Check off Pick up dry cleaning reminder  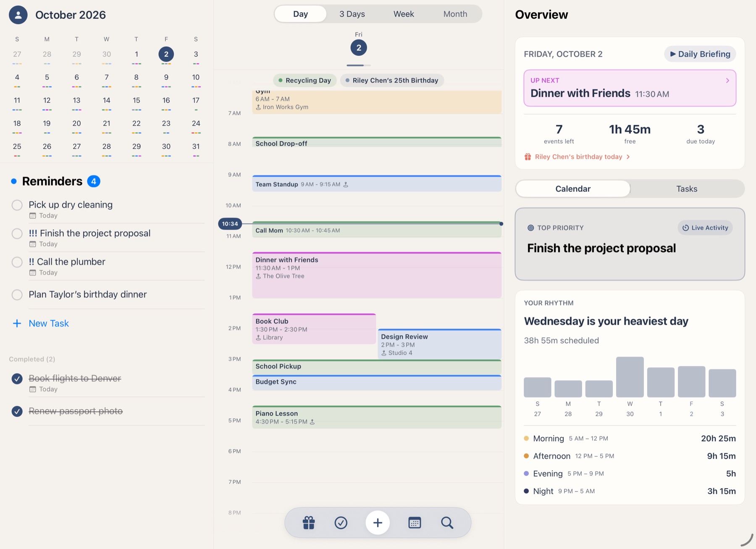[17, 205]
